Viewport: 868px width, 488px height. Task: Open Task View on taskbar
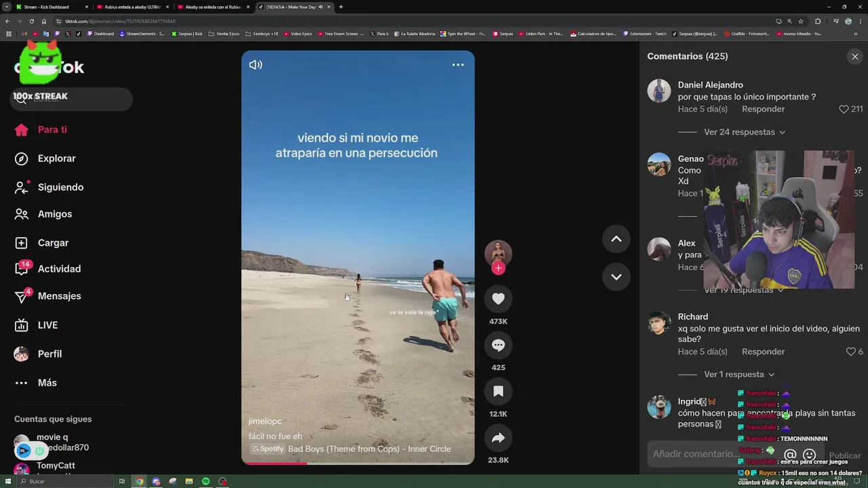(x=122, y=481)
